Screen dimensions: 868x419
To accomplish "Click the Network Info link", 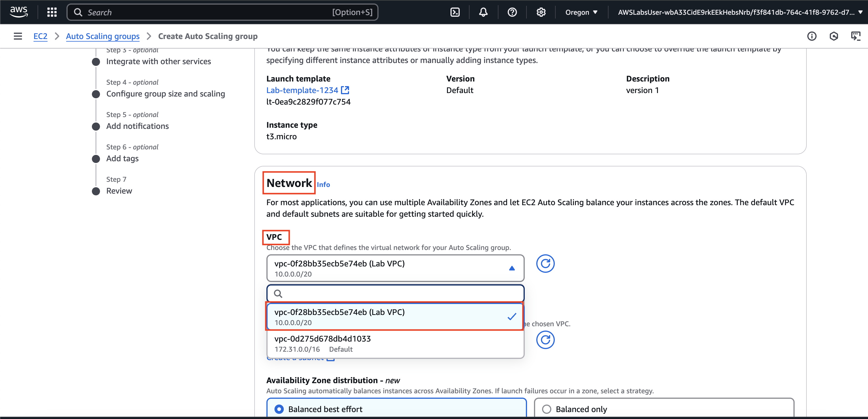I will coord(323,184).
